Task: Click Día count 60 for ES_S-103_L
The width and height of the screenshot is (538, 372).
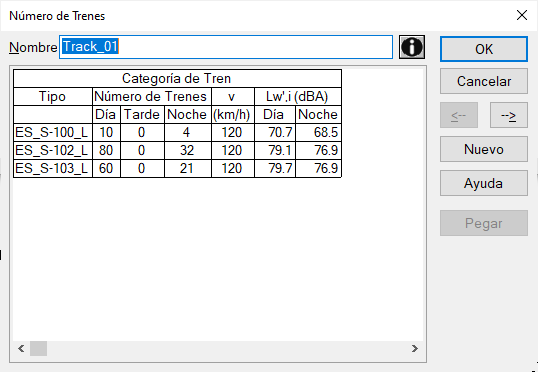Action: [106, 168]
